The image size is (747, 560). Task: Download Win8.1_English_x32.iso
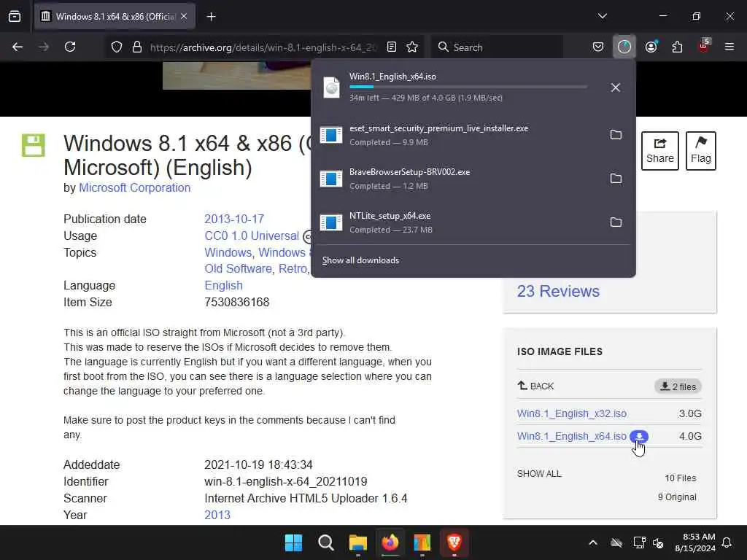click(572, 413)
